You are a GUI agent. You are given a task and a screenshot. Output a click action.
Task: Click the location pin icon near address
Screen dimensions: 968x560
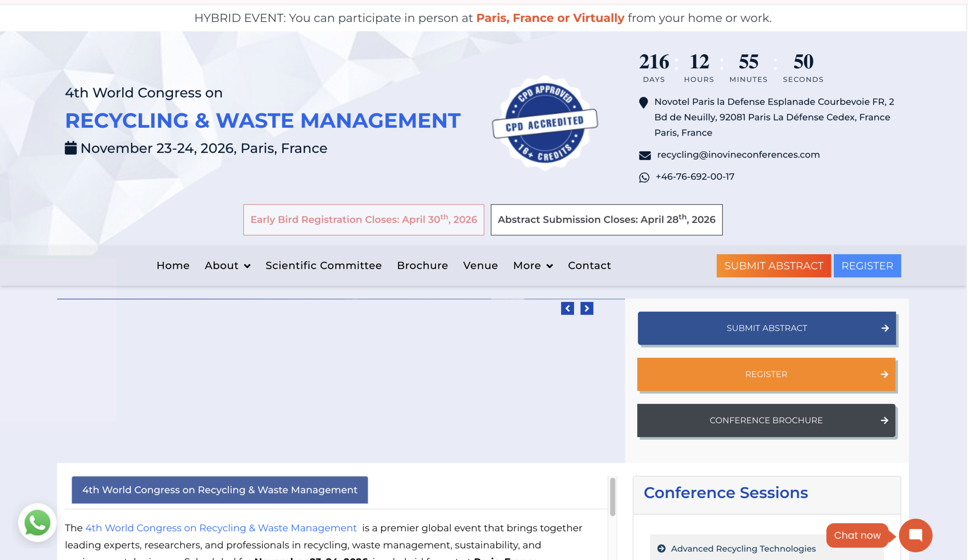pos(644,102)
